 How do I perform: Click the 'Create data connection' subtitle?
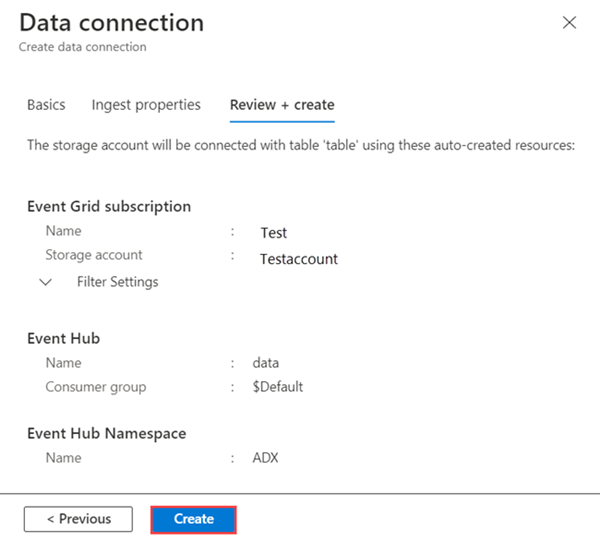click(83, 47)
